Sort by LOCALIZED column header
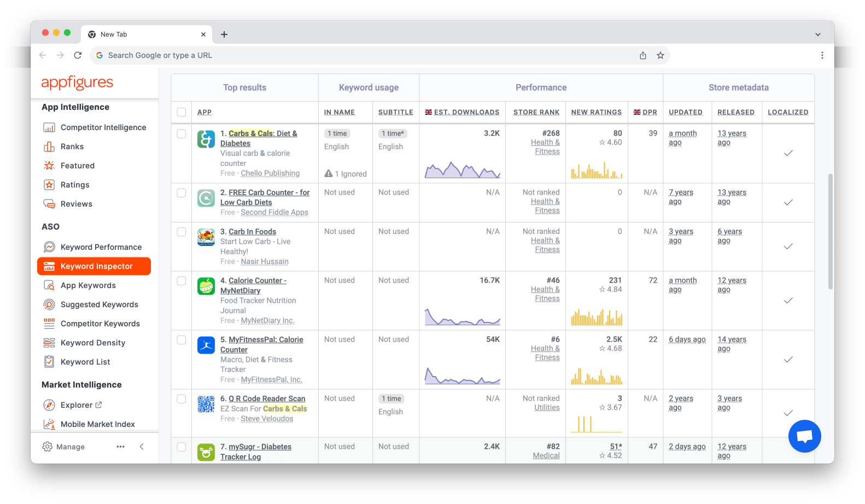Viewport: 865px width, 504px height. (x=788, y=112)
